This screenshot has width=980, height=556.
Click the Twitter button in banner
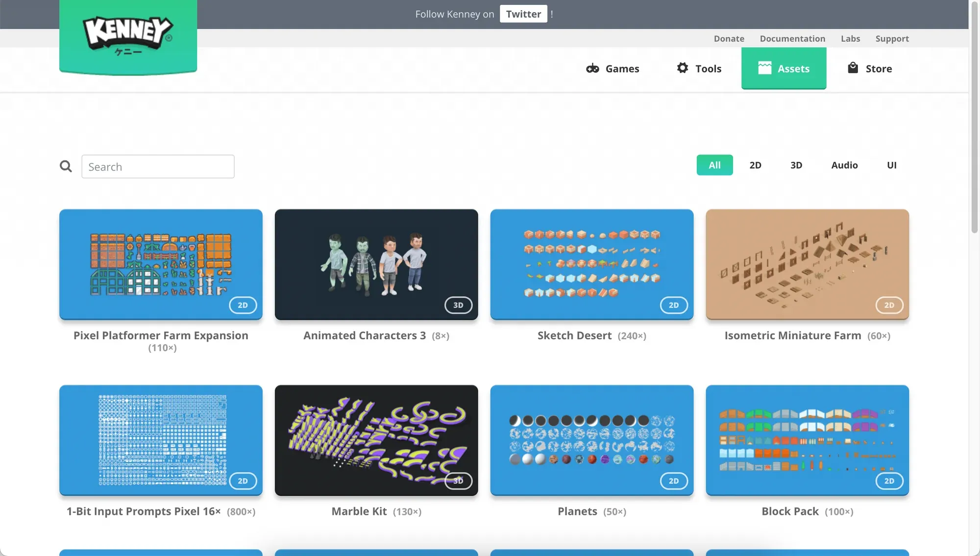(523, 14)
